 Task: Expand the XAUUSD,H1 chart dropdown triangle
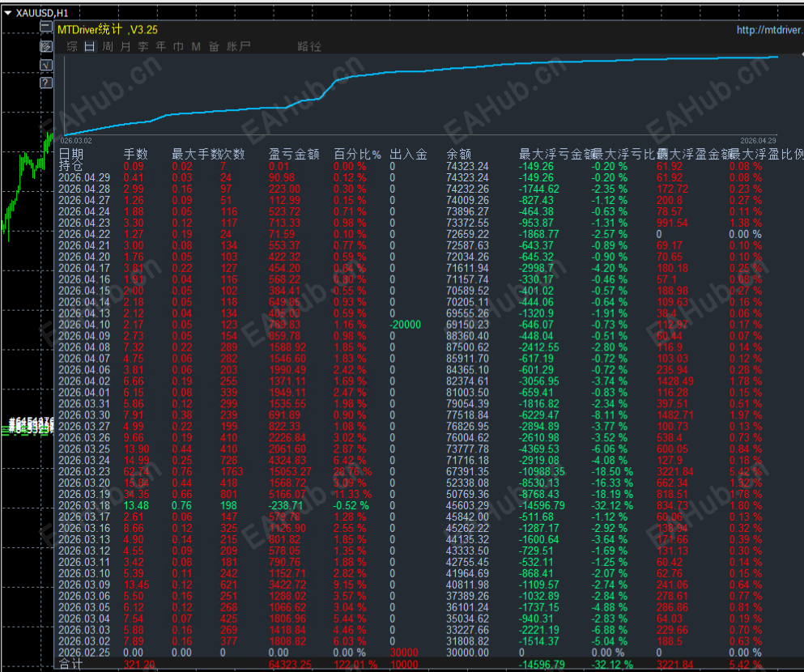point(8,13)
